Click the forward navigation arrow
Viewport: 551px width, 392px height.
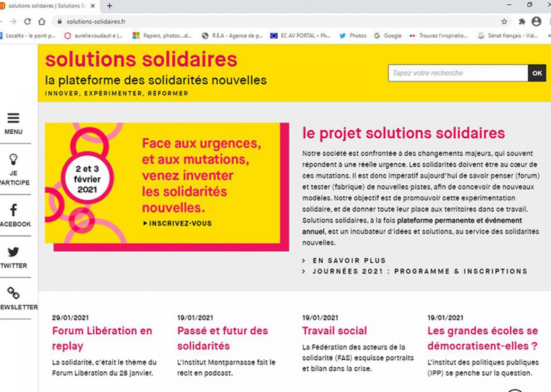click(13, 21)
